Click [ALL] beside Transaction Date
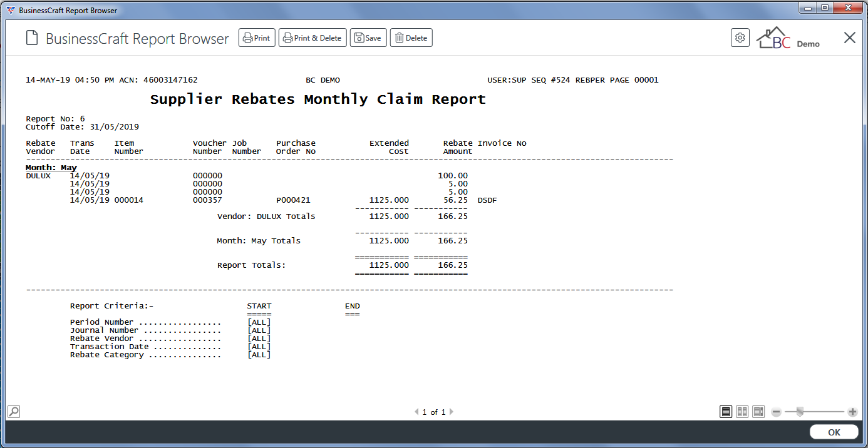Viewport: 868px width, 448px height. (259, 347)
